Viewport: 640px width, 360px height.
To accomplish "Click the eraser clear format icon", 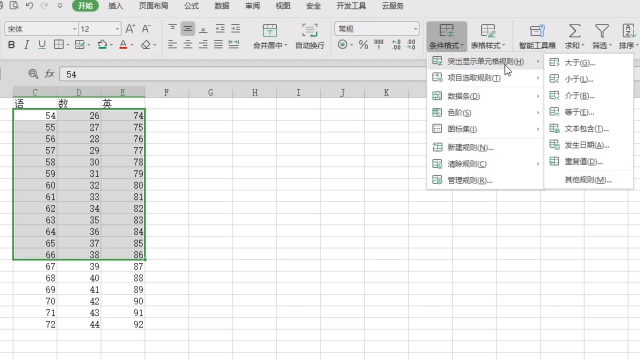I will [x=146, y=45].
